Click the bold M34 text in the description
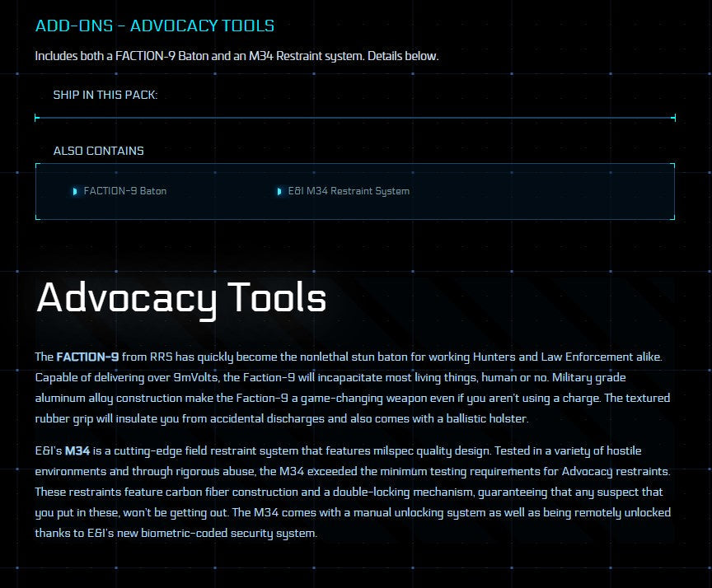This screenshot has height=588, width=712. [77, 451]
